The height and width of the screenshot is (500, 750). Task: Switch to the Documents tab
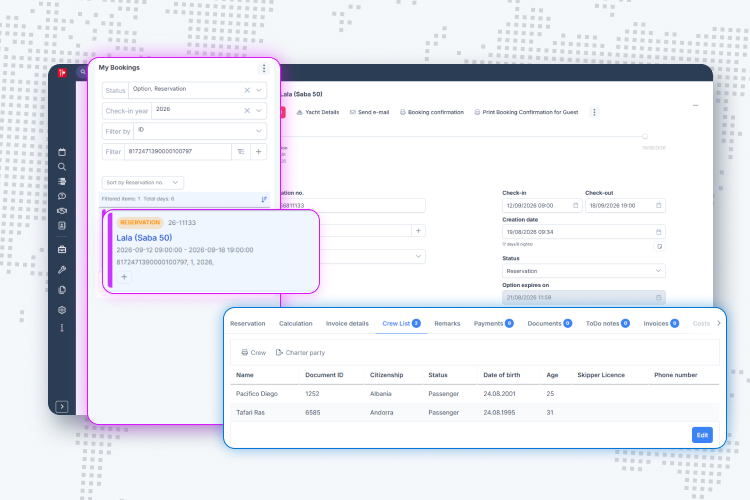549,323
